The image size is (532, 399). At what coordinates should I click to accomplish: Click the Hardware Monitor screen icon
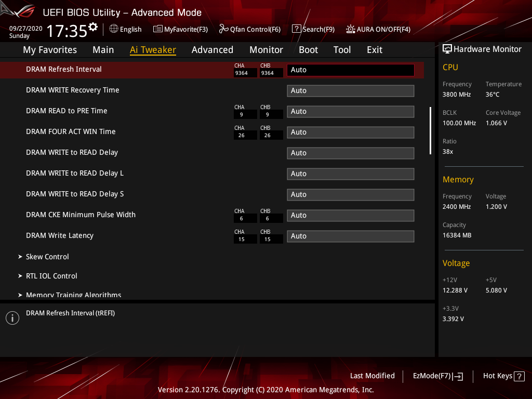pos(447,49)
